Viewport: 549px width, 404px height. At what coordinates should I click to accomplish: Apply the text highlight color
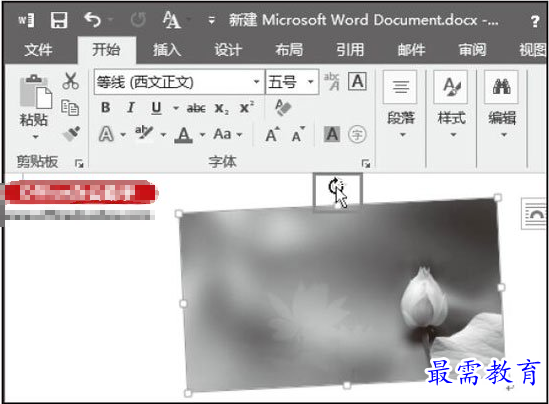tap(144, 133)
